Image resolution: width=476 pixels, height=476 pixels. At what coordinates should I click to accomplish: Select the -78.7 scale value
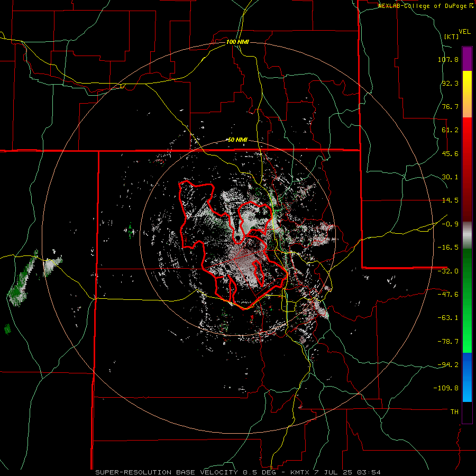point(448,342)
